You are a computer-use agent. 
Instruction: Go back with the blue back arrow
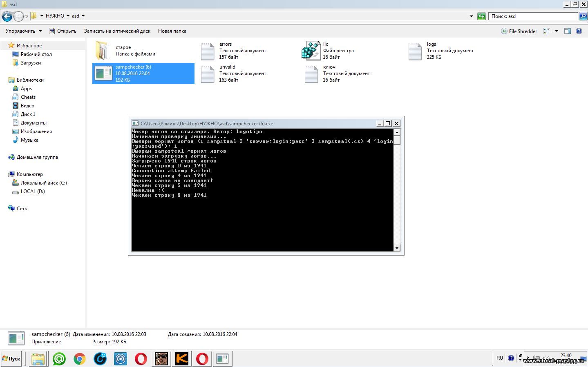7,16
